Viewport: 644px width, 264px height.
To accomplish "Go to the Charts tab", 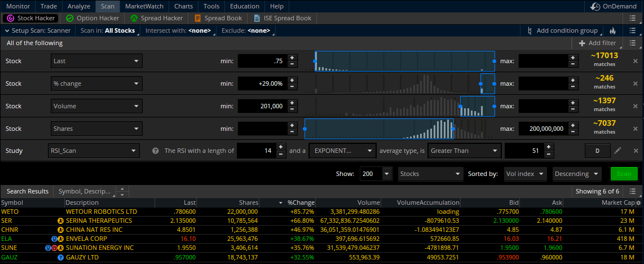I will [183, 6].
